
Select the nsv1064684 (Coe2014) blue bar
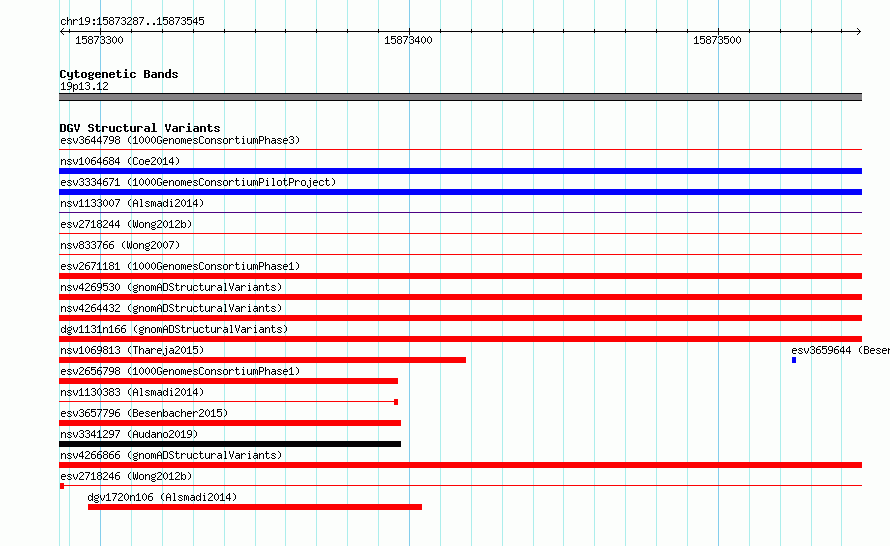click(x=460, y=171)
